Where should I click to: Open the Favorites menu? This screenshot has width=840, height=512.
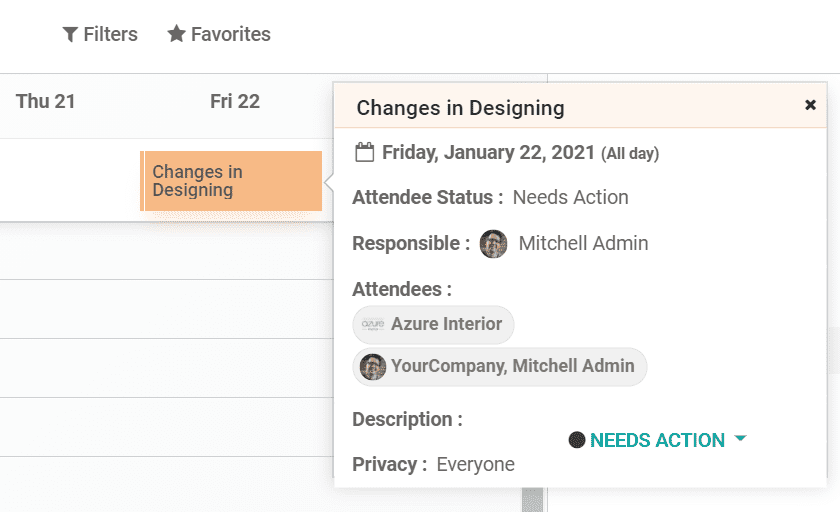[219, 34]
